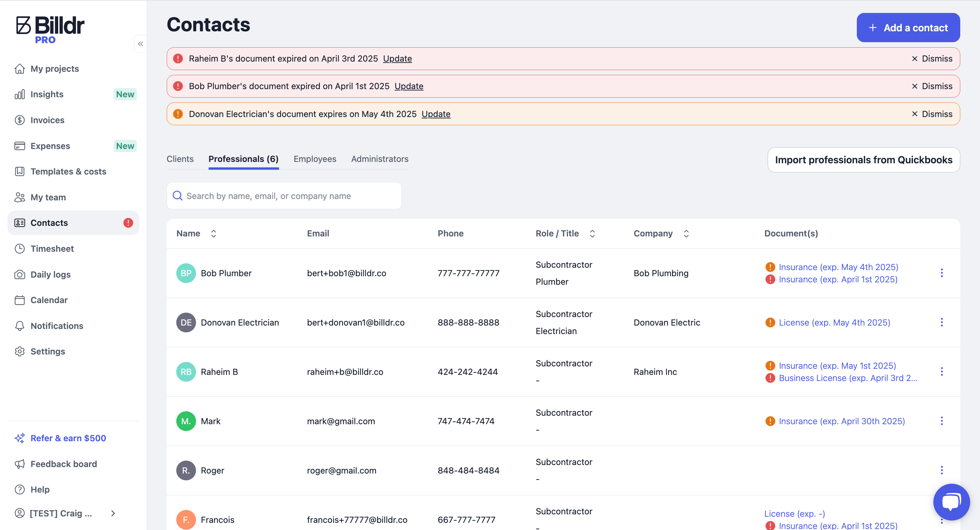Collapse the sidebar with the double-chevron icon
This screenshot has height=530, width=980.
click(x=141, y=44)
